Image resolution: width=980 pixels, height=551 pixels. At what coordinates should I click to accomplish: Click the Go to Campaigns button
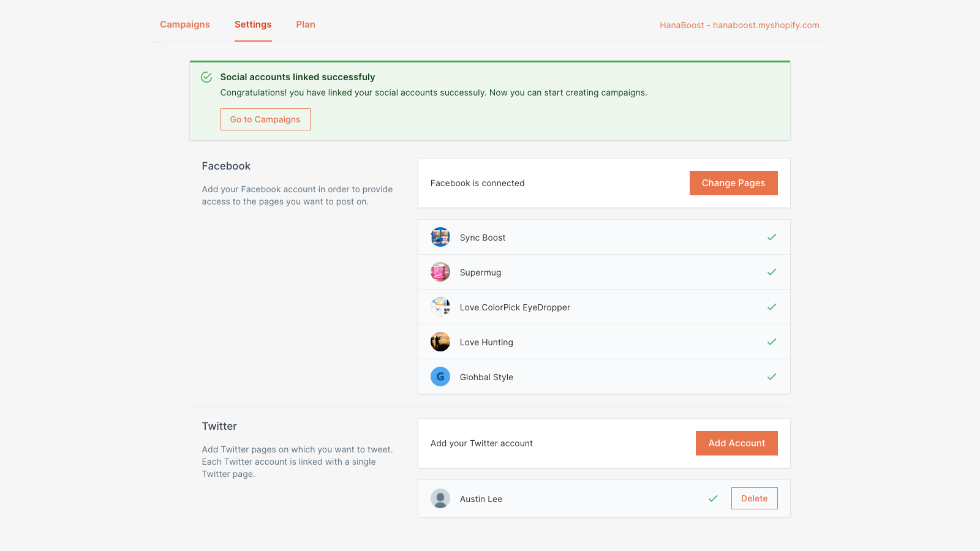tap(265, 119)
